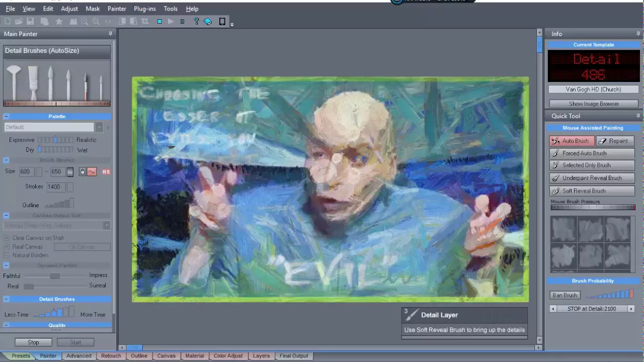This screenshot has height=362, width=644.
Task: Toggle the size lock icon
Action: pos(83,172)
